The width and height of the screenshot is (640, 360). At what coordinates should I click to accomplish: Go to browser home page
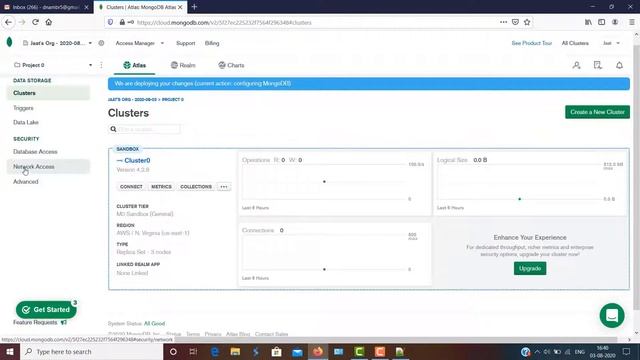(x=49, y=22)
